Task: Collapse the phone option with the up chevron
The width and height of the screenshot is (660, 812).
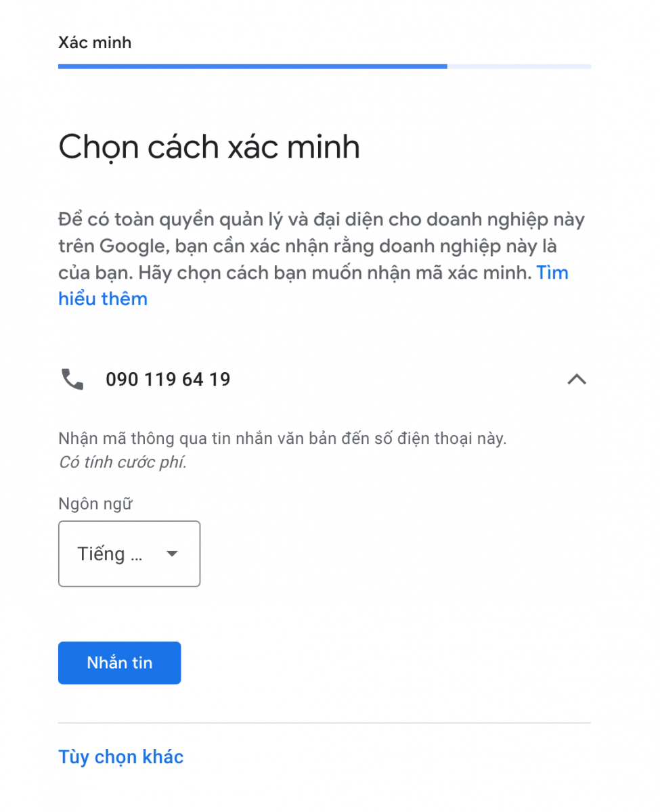Action: click(576, 380)
